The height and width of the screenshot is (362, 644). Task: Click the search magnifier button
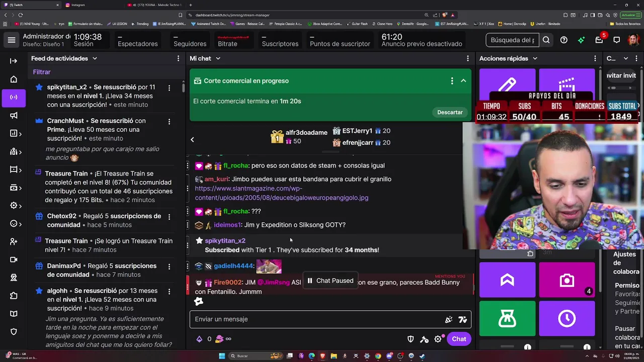click(x=546, y=40)
